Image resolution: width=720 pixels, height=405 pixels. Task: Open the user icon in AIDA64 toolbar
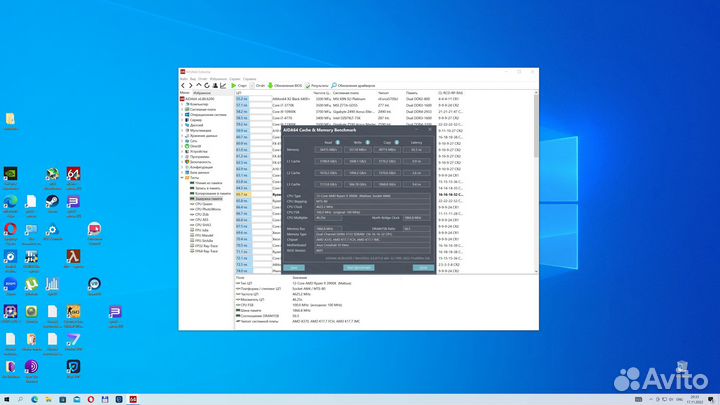click(215, 85)
